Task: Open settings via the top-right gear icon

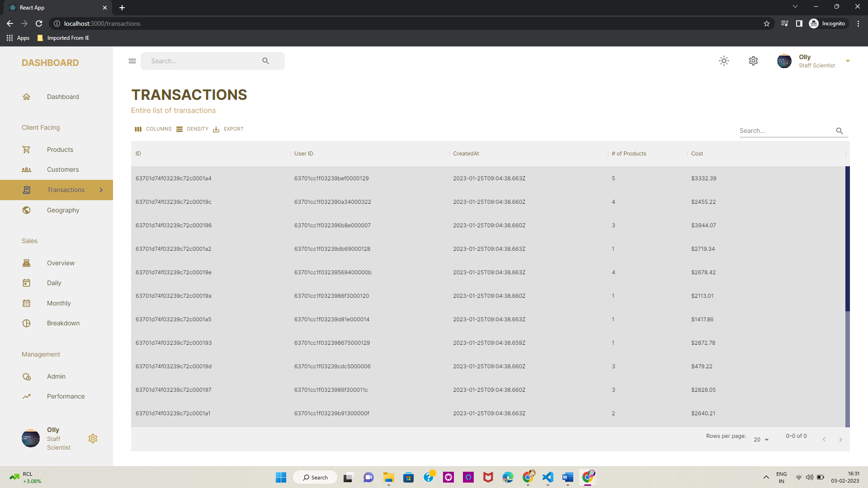Action: [753, 61]
